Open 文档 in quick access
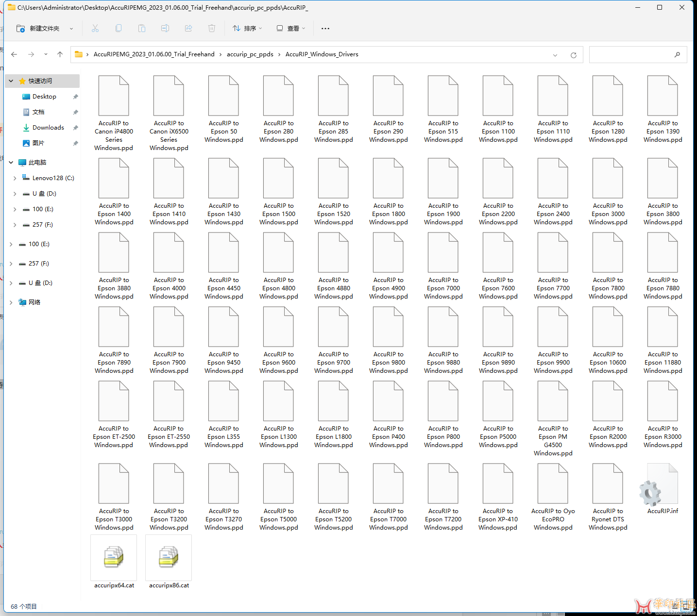This screenshot has width=697, height=616. pos(38,112)
